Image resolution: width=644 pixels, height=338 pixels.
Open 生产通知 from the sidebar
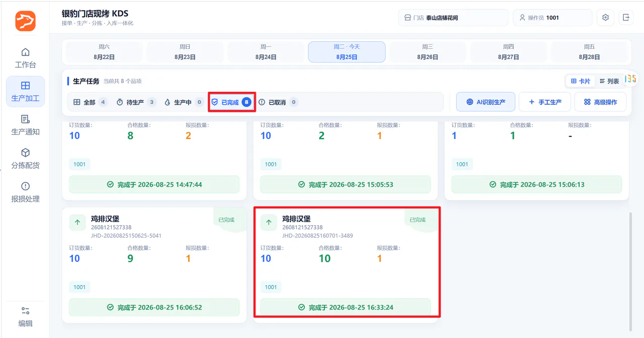tap(25, 125)
